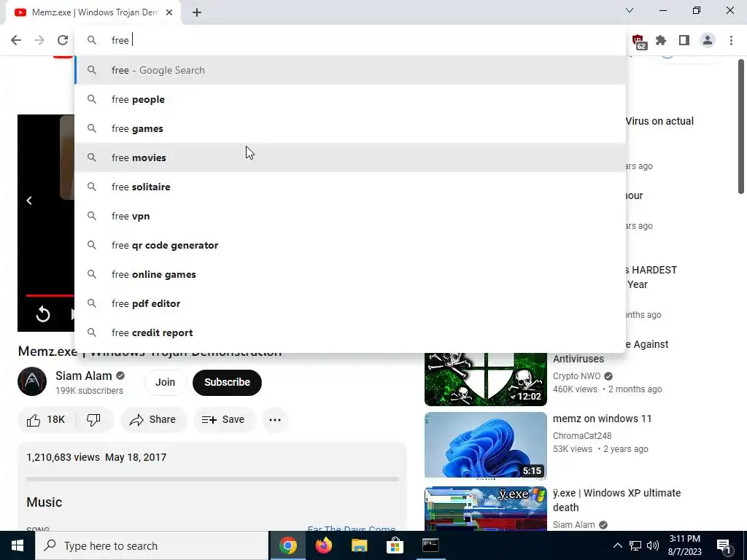Open the Siam Alam channel name link
The image size is (747, 560).
point(83,376)
